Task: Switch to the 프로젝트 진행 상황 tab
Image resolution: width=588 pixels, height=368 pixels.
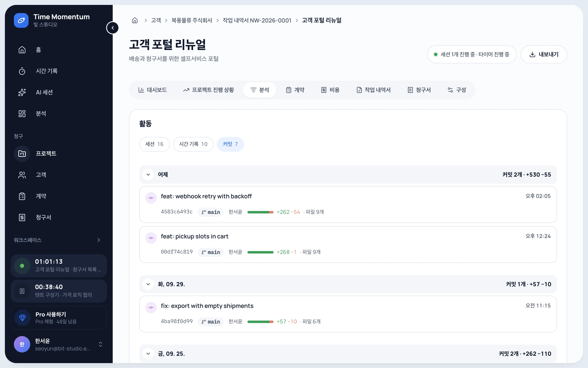Action: pyautogui.click(x=208, y=90)
